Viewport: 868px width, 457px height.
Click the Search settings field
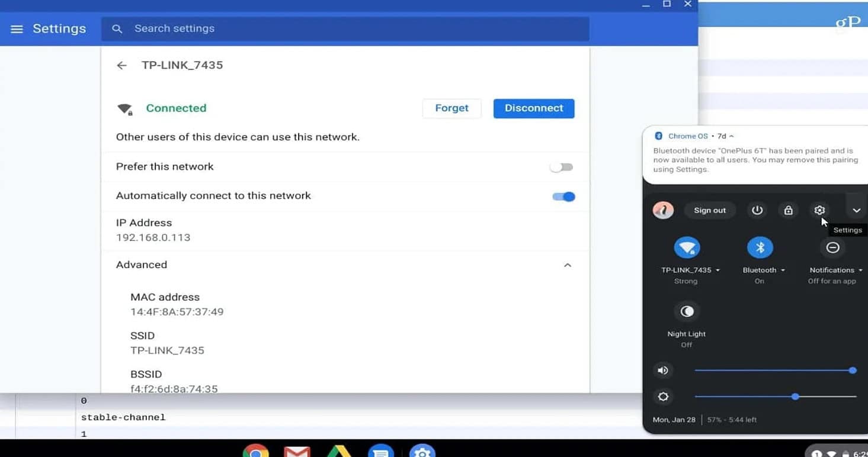(345, 29)
